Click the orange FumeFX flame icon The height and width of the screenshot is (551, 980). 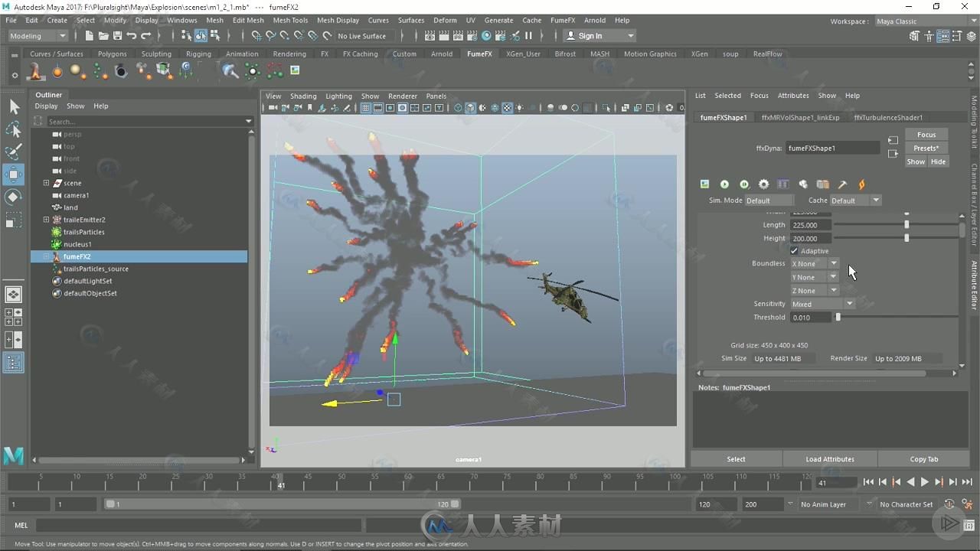click(x=862, y=184)
